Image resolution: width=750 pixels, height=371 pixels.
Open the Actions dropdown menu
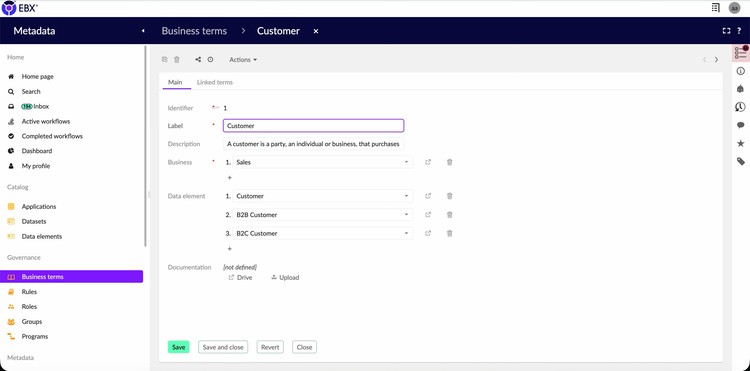pyautogui.click(x=243, y=60)
